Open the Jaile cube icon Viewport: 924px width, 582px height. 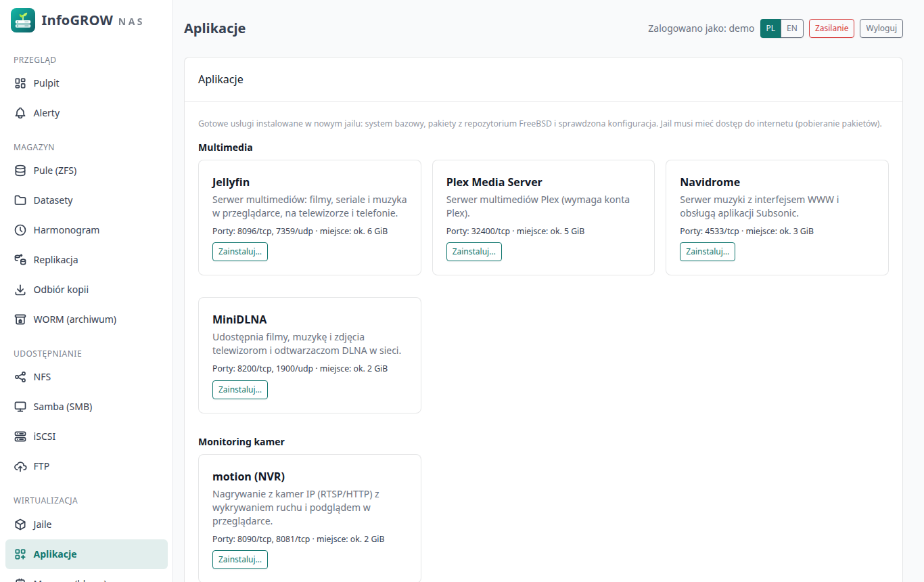20,524
